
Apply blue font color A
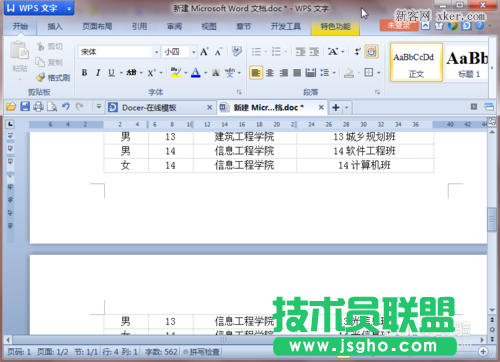(x=196, y=72)
